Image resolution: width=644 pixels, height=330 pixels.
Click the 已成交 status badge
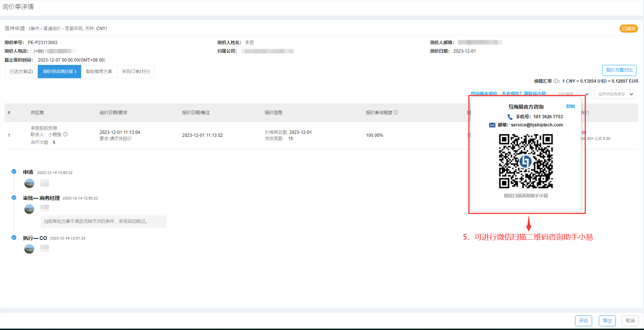(629, 29)
